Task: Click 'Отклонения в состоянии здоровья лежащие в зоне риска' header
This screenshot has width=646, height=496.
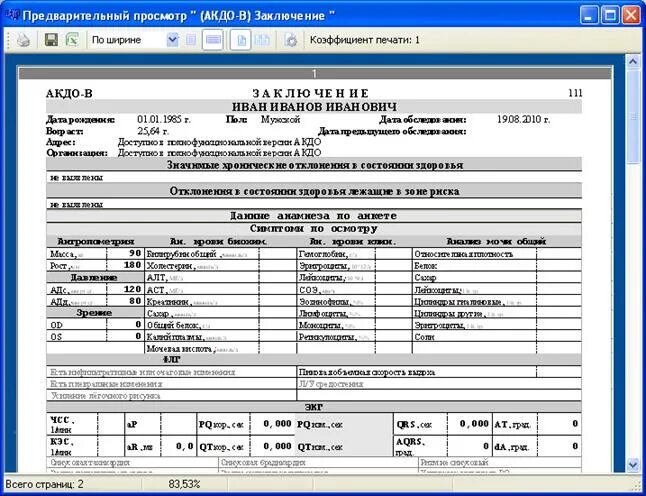Action: [314, 192]
